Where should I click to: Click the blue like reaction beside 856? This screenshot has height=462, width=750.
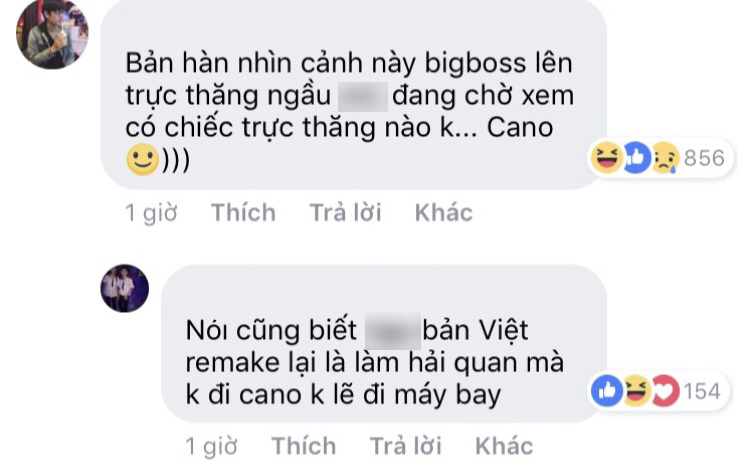(636, 158)
